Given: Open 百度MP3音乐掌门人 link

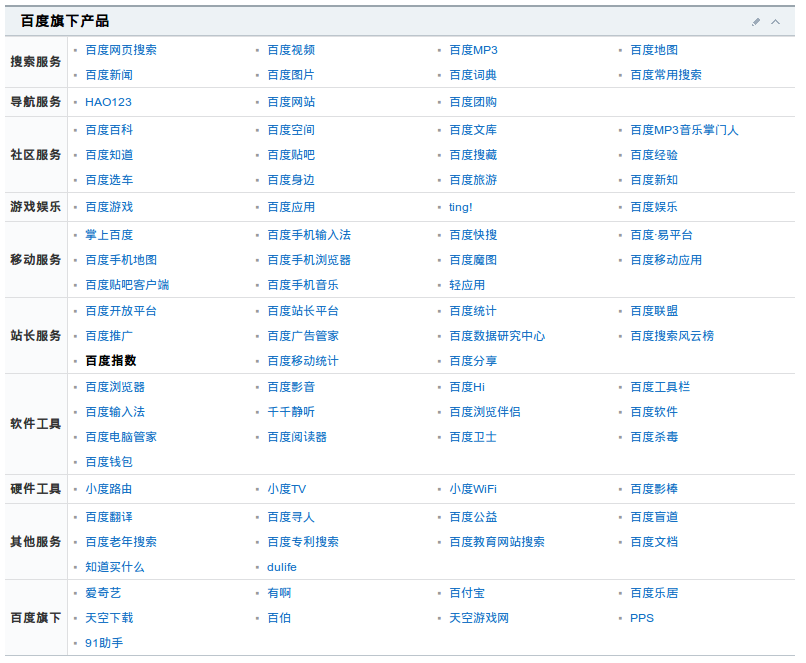Looking at the screenshot, I should point(684,130).
